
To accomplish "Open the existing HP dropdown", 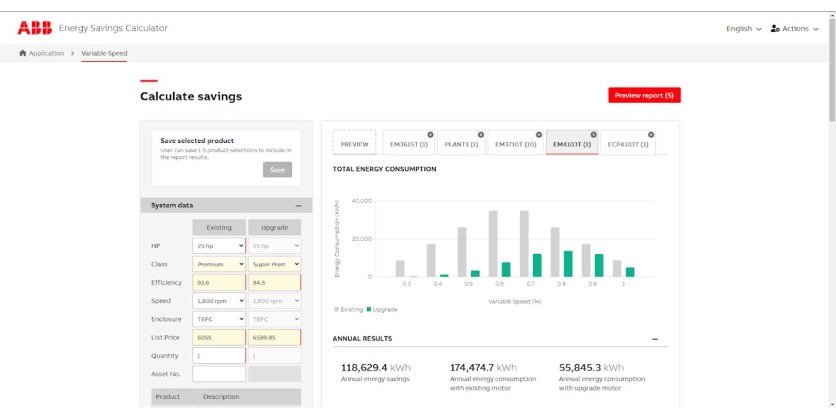I will click(x=218, y=245).
